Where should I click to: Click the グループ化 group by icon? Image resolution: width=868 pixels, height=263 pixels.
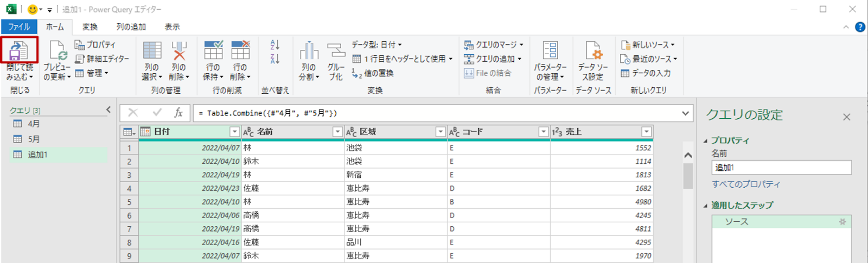pyautogui.click(x=336, y=50)
